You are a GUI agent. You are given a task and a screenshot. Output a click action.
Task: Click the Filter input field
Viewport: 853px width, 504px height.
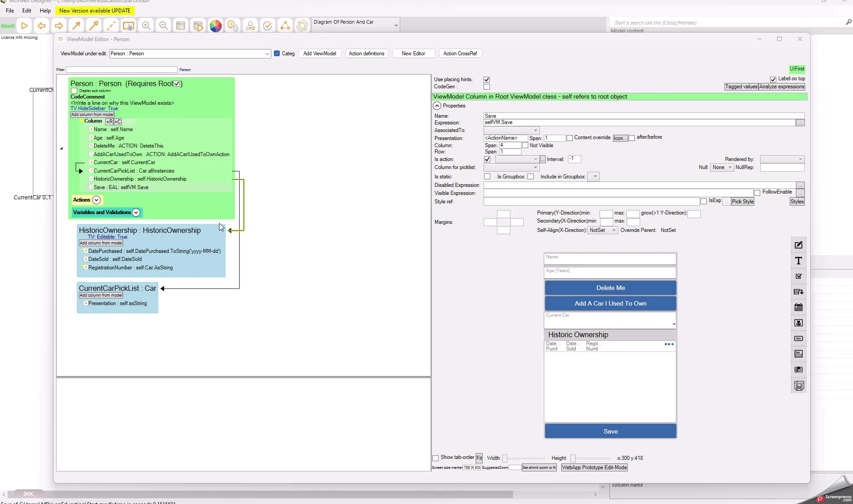click(x=122, y=70)
